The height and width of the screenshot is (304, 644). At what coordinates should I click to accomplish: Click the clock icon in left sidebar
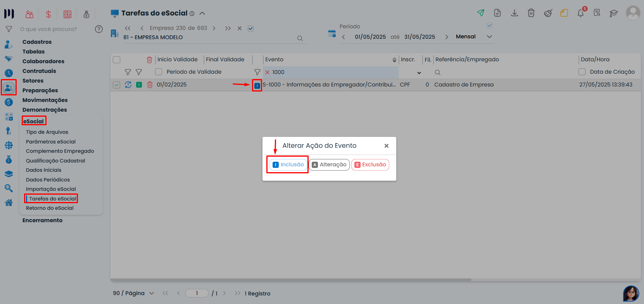9,73
